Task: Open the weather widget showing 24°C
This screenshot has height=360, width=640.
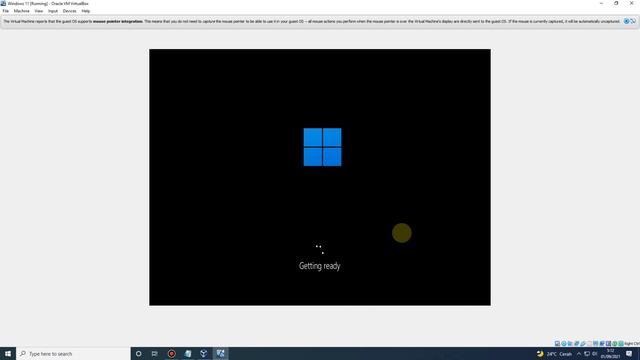Action: pos(554,354)
